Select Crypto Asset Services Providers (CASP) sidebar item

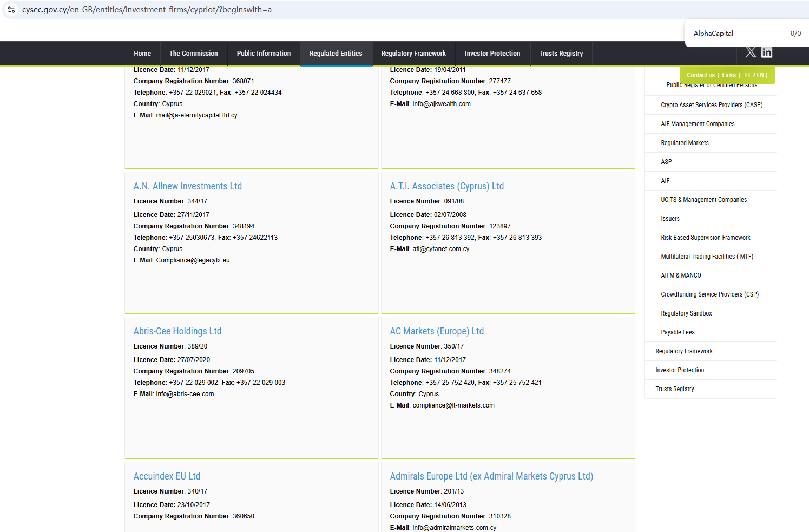pyautogui.click(x=711, y=105)
